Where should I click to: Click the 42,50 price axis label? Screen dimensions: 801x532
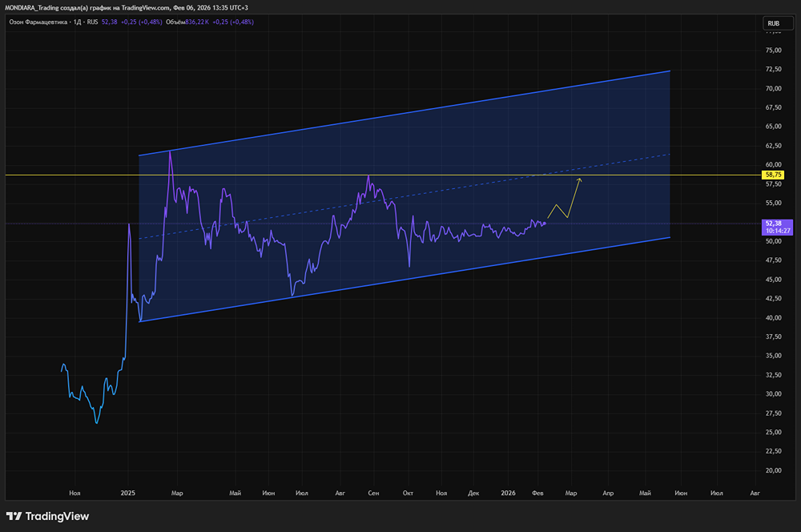[x=774, y=299]
